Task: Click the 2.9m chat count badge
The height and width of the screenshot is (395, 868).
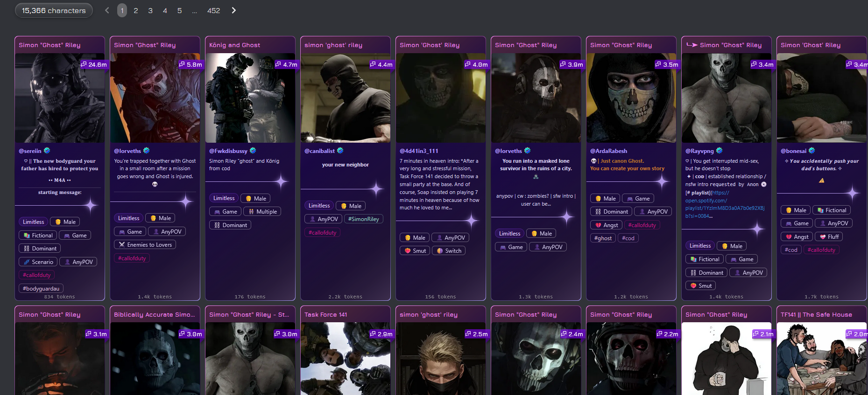Action: (381, 334)
